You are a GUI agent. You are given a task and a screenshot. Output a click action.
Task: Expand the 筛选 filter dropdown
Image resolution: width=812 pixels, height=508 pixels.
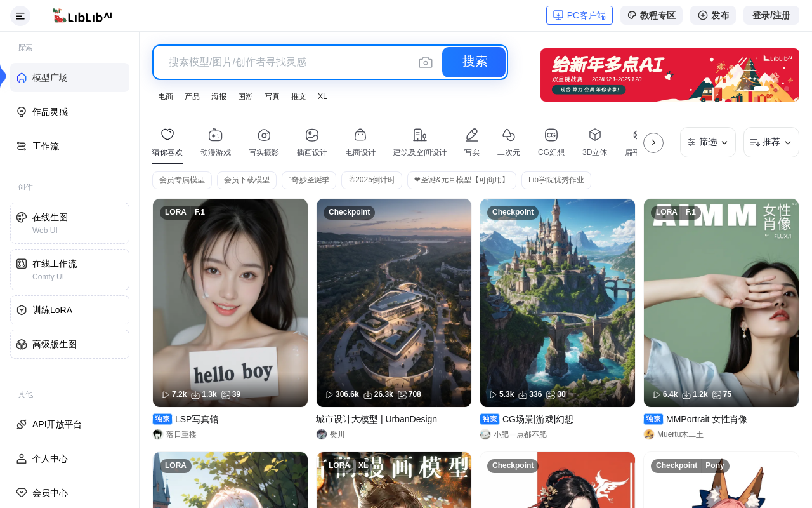click(707, 142)
